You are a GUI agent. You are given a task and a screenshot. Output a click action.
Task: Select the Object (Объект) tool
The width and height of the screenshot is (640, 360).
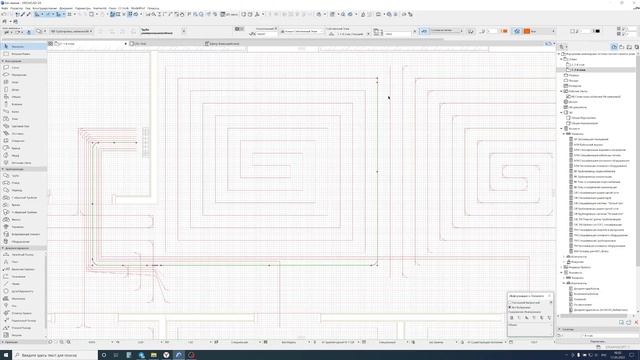23,97
